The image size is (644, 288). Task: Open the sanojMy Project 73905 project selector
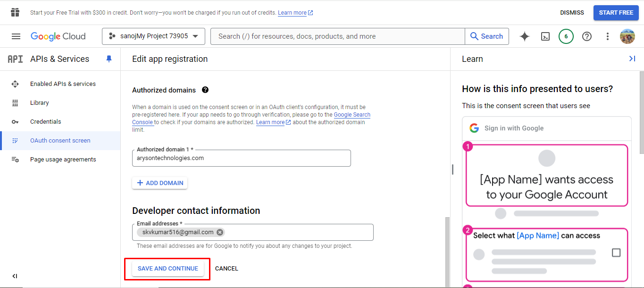tap(153, 36)
